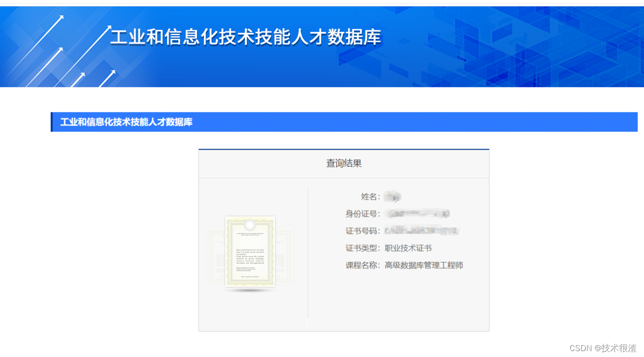Select the value 高级数据库管理工程师

click(424, 265)
